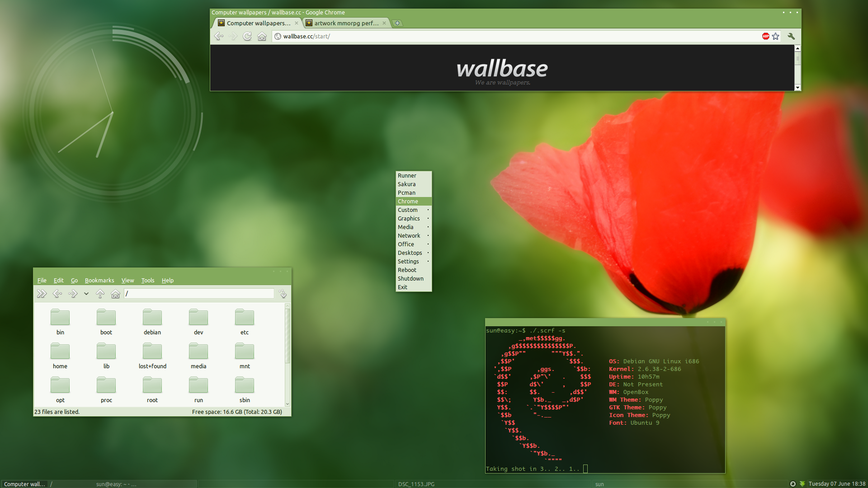
Task: Expand the Settings submenu
Action: (414, 261)
